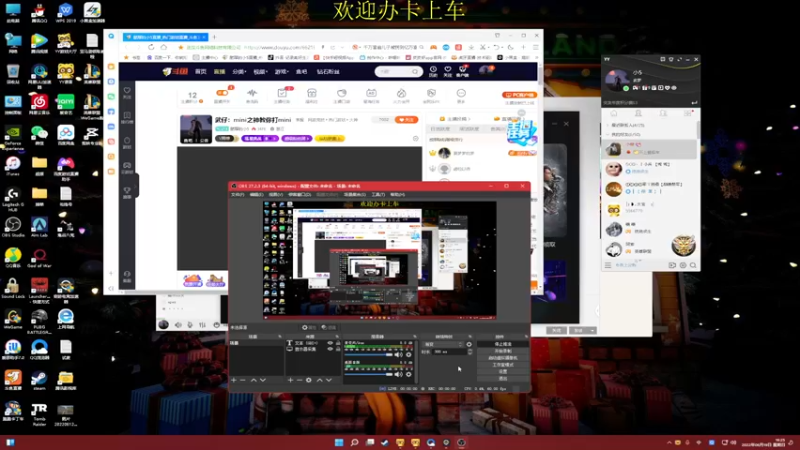This screenshot has height=450, width=800.
Task: Click the Follow heart in Douyu left sidebar
Action: (x=127, y=93)
